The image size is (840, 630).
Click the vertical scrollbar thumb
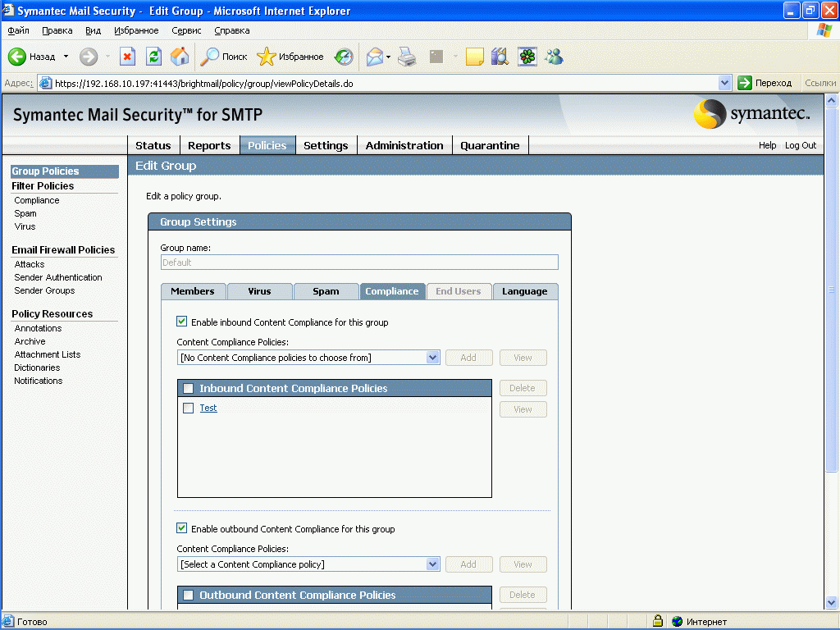[x=831, y=290]
